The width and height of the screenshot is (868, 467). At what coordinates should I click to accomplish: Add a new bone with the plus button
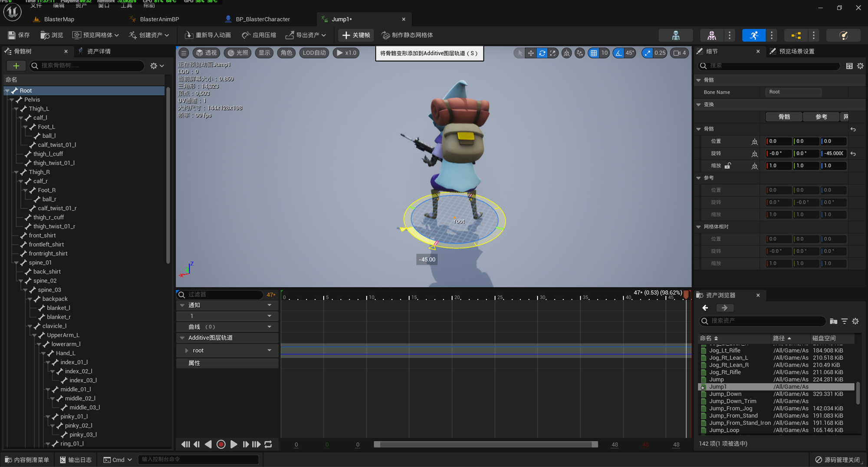[16, 66]
